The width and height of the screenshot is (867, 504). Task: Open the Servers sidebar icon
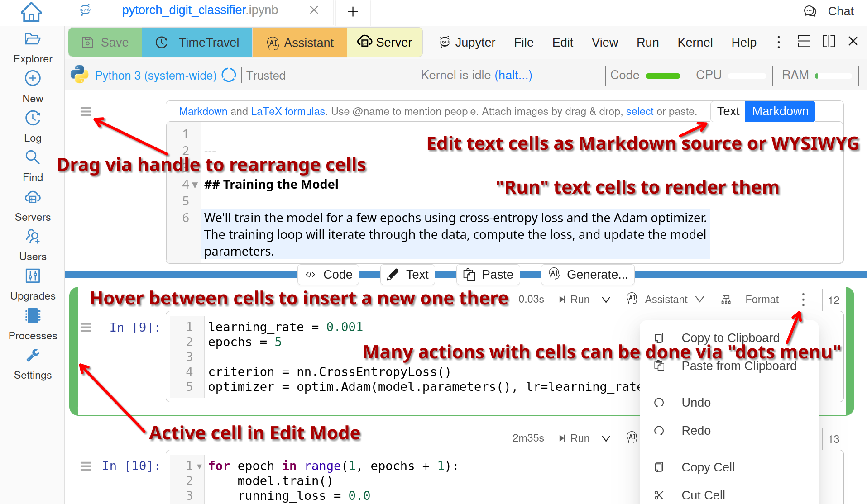click(x=33, y=198)
